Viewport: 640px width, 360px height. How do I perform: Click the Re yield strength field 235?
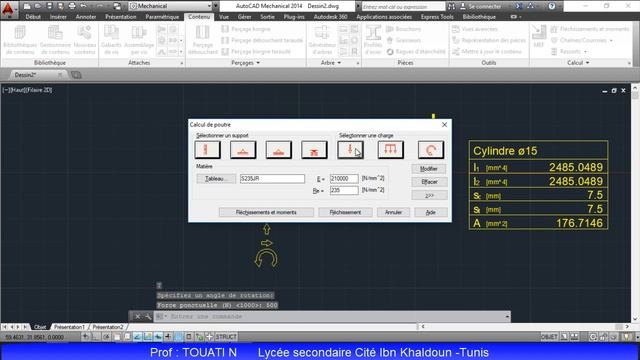[x=344, y=190]
